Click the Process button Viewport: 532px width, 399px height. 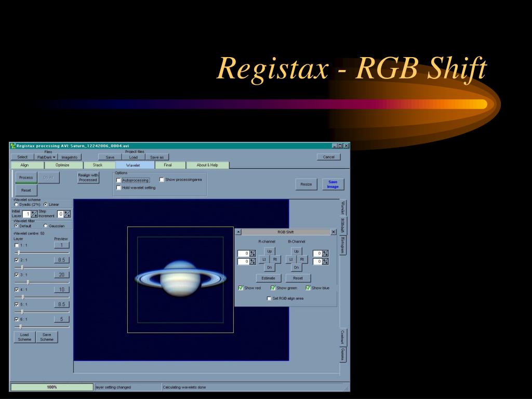pyautogui.click(x=26, y=178)
